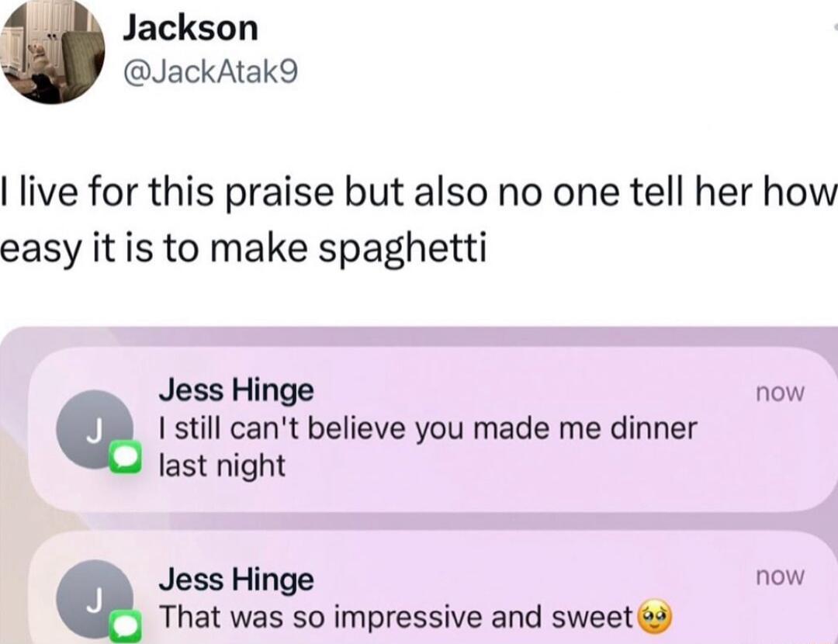The height and width of the screenshot is (644, 838).
Task: Toggle the 'now' timestamp on first notification
Action: click(779, 392)
